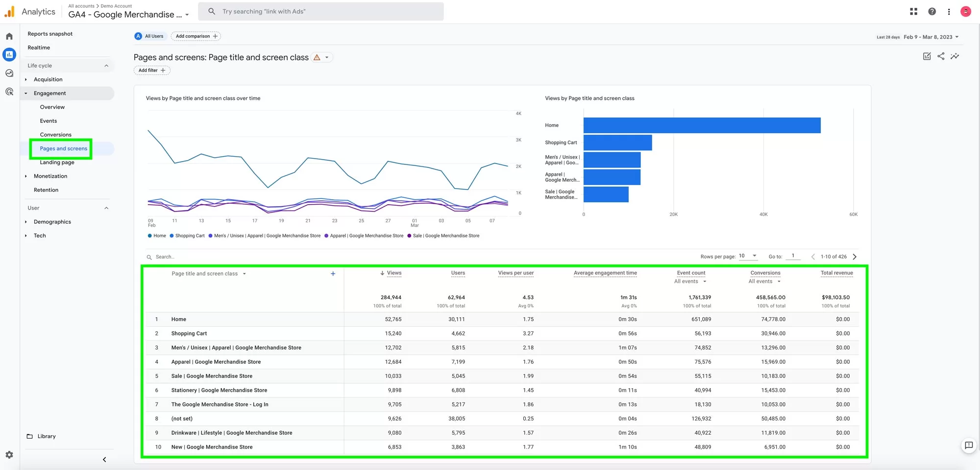This screenshot has height=470, width=980.
Task: Expand the Demographics menu
Action: point(26,222)
